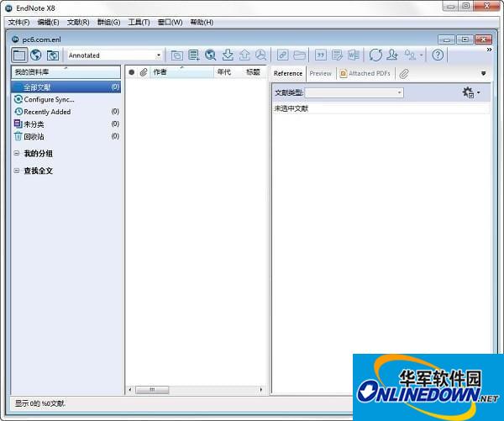Open the reference panel layout dropdown arrow
The image size is (504, 421).
pyautogui.click(x=484, y=74)
